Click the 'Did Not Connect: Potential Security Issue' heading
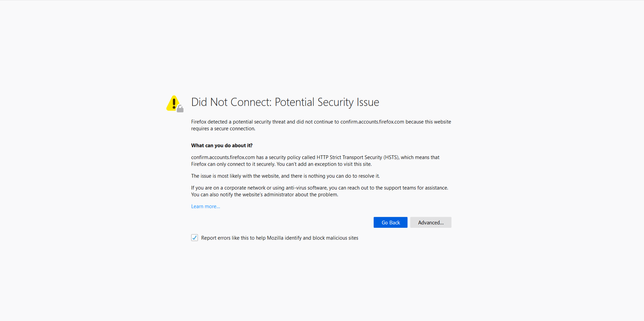The image size is (644, 321). (x=285, y=102)
